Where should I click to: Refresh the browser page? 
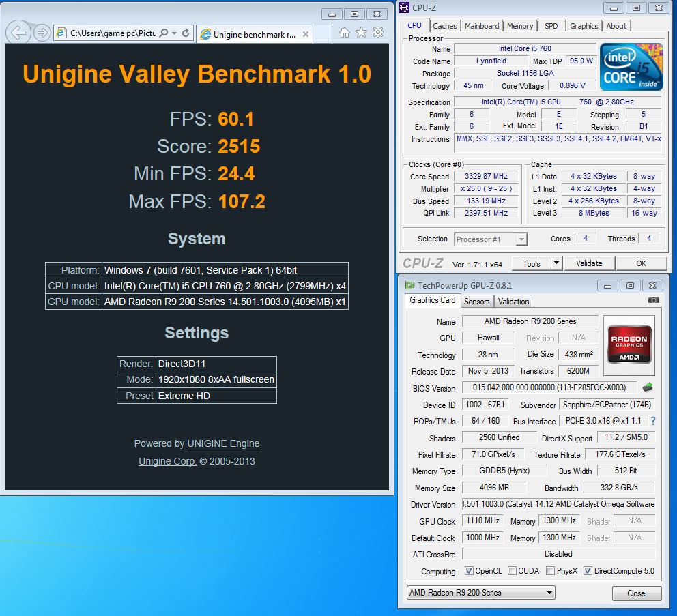click(186, 33)
